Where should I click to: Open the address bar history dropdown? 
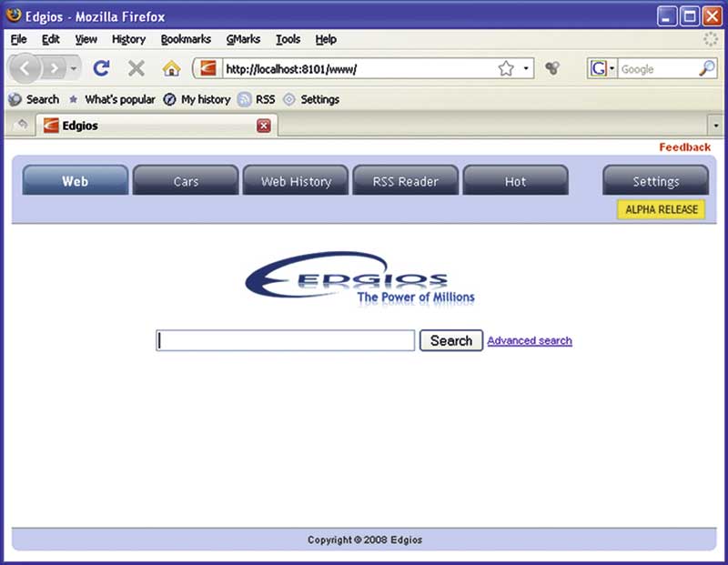[526, 69]
